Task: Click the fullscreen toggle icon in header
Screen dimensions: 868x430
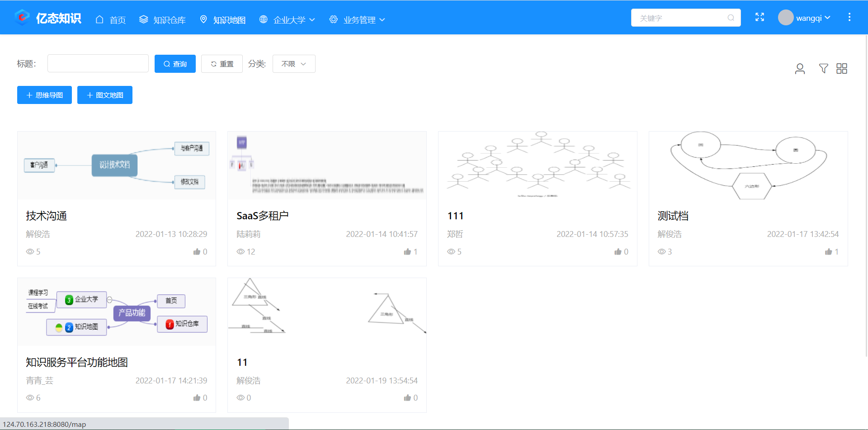Action: point(759,17)
